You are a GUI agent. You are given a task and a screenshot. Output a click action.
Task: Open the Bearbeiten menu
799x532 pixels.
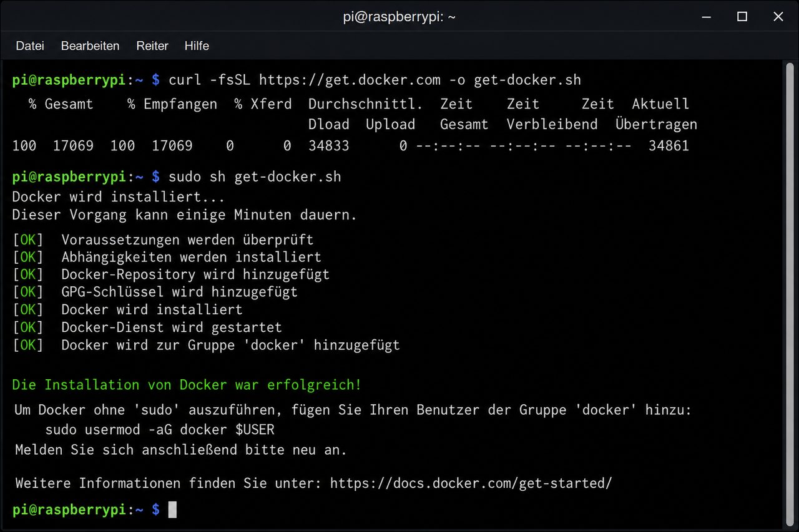click(x=90, y=46)
